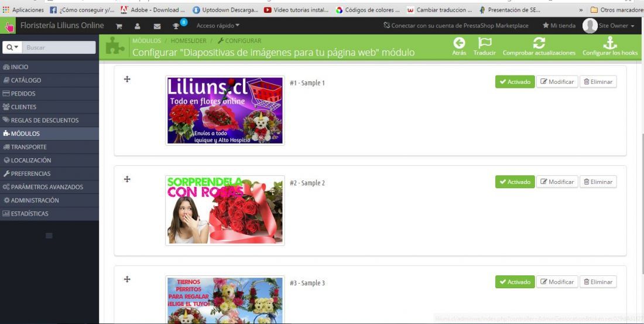Toggle Activado status for Sample 2

pos(515,182)
